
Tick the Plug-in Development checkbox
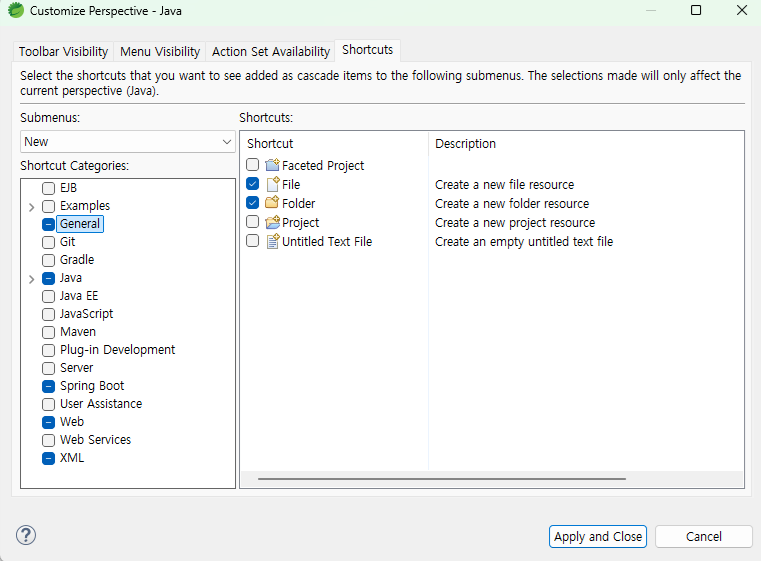(49, 350)
